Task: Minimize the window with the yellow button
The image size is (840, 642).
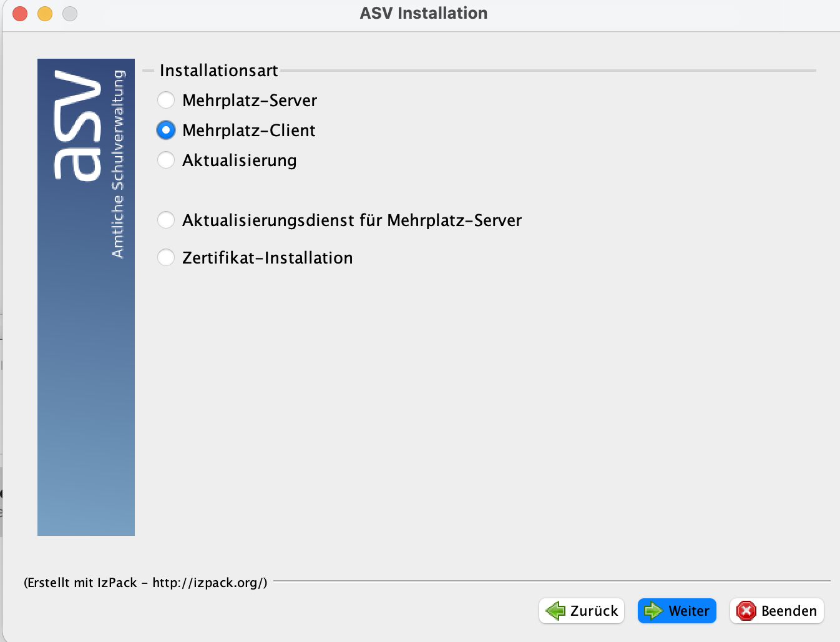Action: pos(45,13)
